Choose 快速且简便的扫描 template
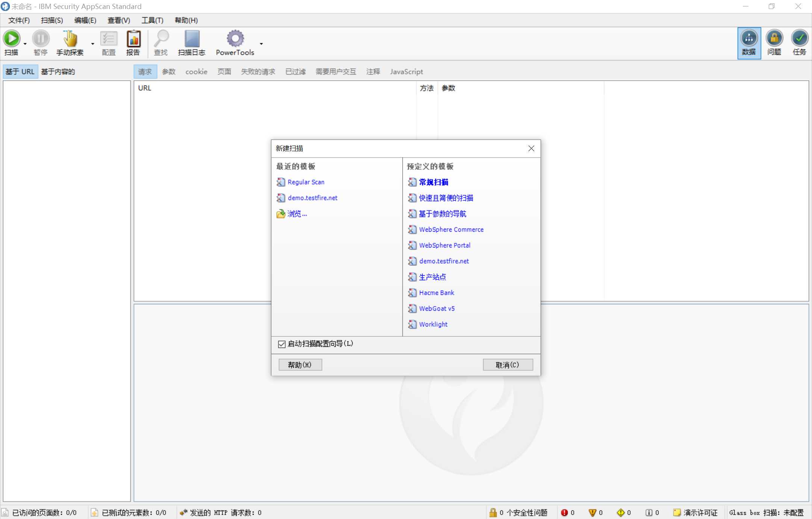The image size is (812, 519). (x=446, y=198)
